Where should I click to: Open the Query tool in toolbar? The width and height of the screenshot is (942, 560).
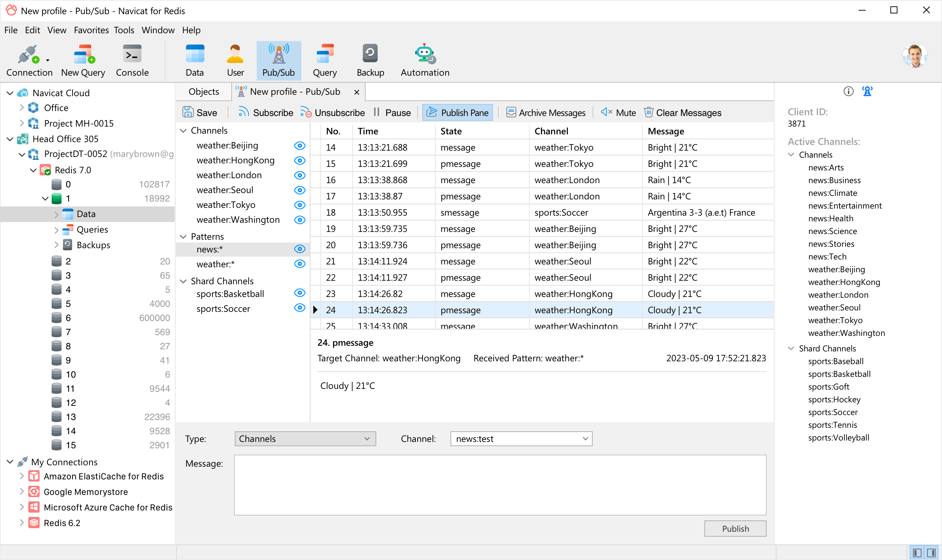coord(325,61)
